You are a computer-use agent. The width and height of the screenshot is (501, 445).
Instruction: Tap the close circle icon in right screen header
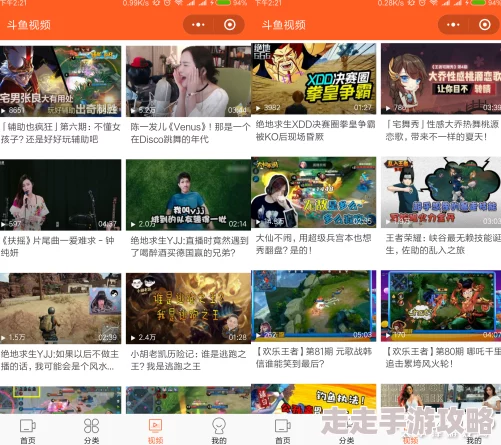point(485,25)
